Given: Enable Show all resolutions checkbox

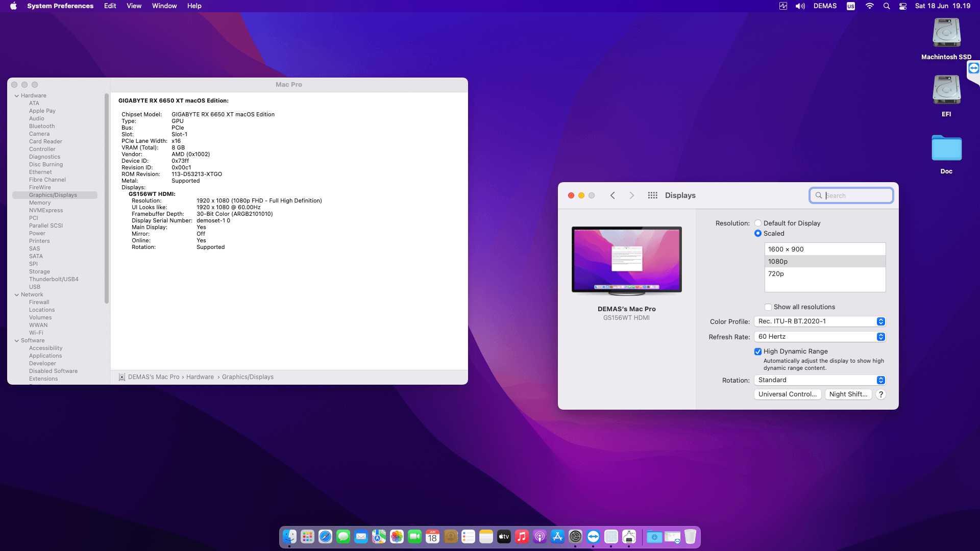Looking at the screenshot, I should 768,307.
